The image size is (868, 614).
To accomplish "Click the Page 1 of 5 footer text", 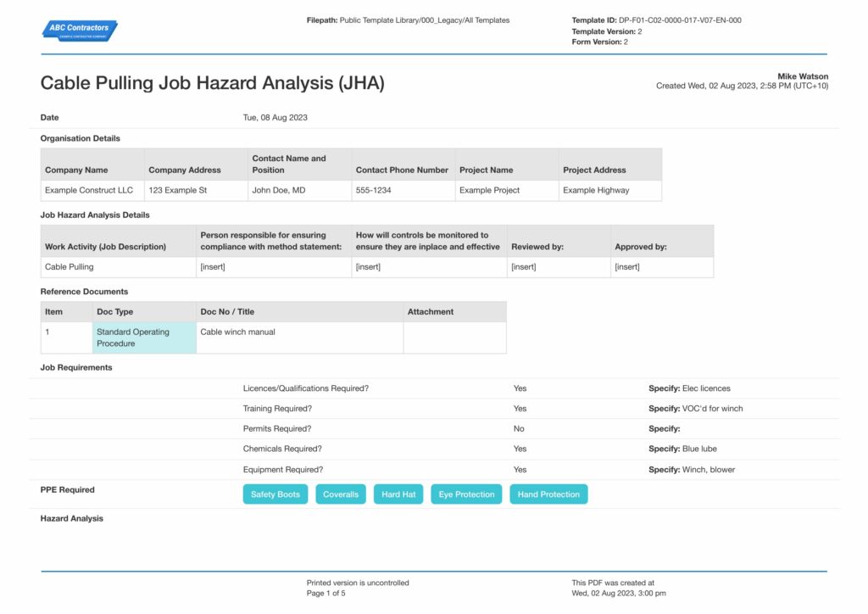I will [326, 594].
